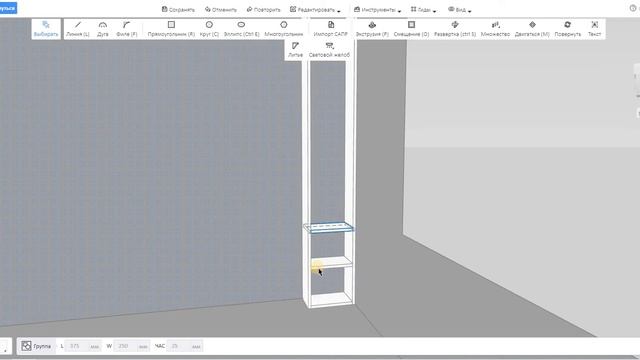
Task: Click Сохранить to save the model
Action: 178,9
